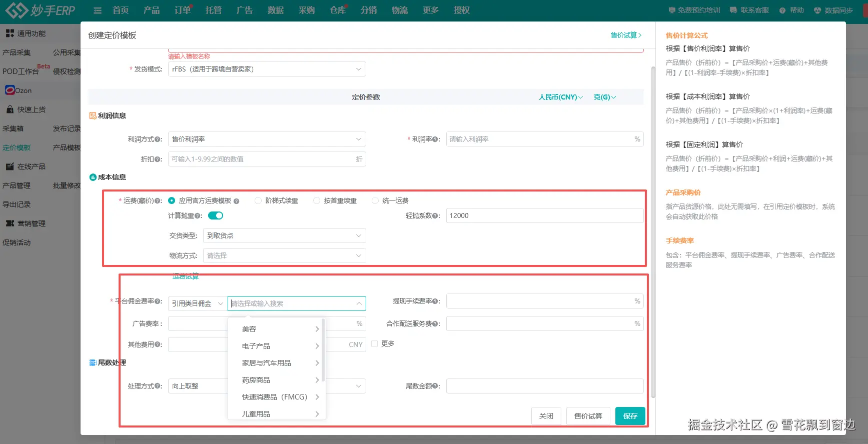Open 采集箱 in sidebar
The width and height of the screenshot is (868, 444).
point(13,128)
